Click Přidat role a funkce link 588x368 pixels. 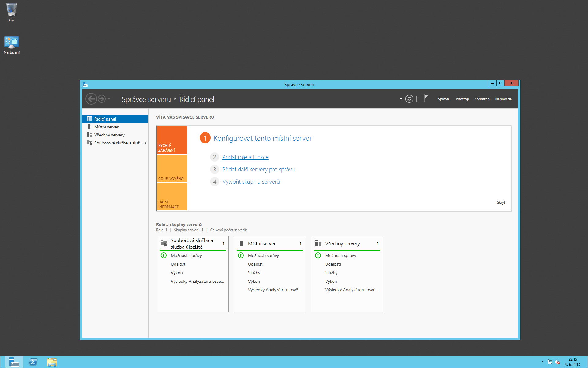[x=245, y=157]
